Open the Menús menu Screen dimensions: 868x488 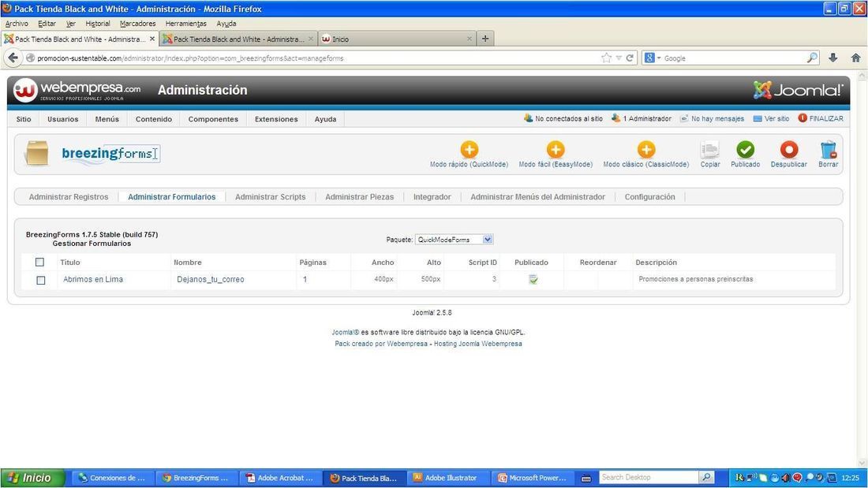[x=107, y=119]
